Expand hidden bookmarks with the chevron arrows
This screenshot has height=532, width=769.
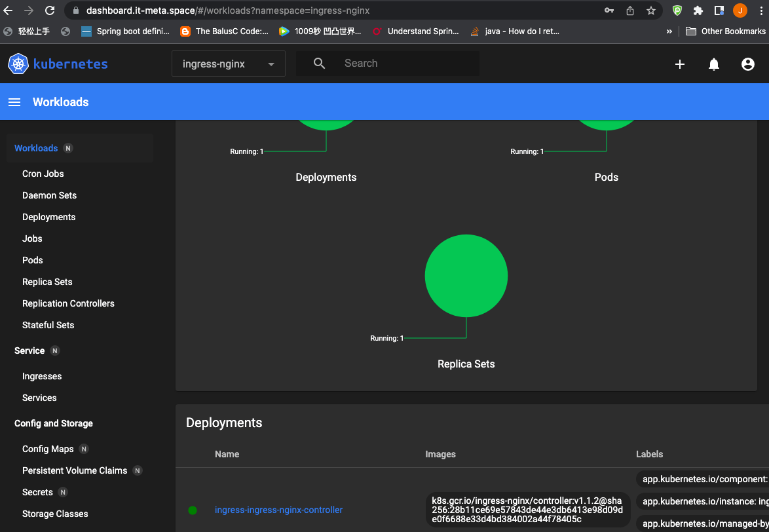coord(669,31)
